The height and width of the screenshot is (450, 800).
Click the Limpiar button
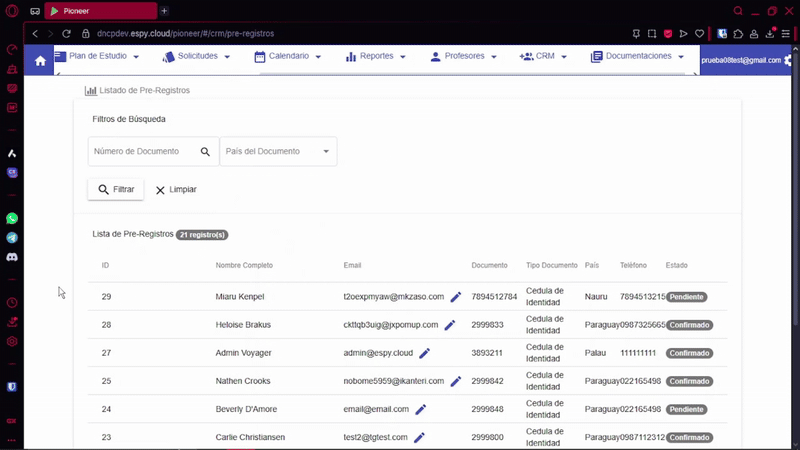[175, 189]
